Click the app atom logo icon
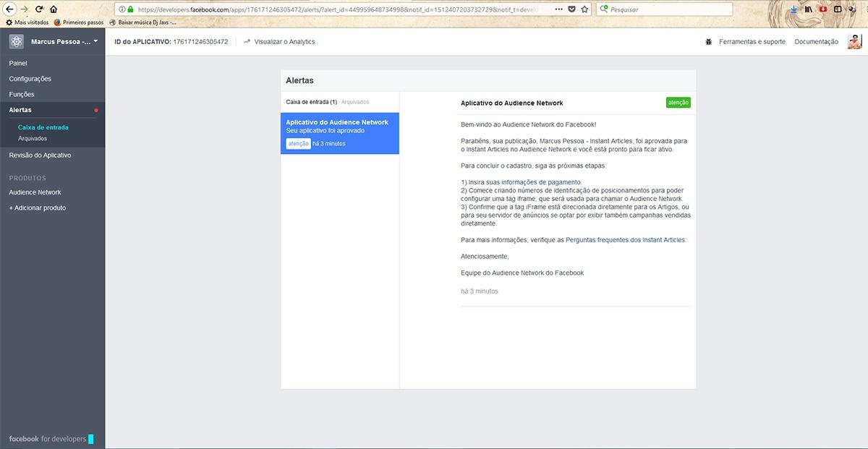The image size is (868, 449). (x=16, y=42)
